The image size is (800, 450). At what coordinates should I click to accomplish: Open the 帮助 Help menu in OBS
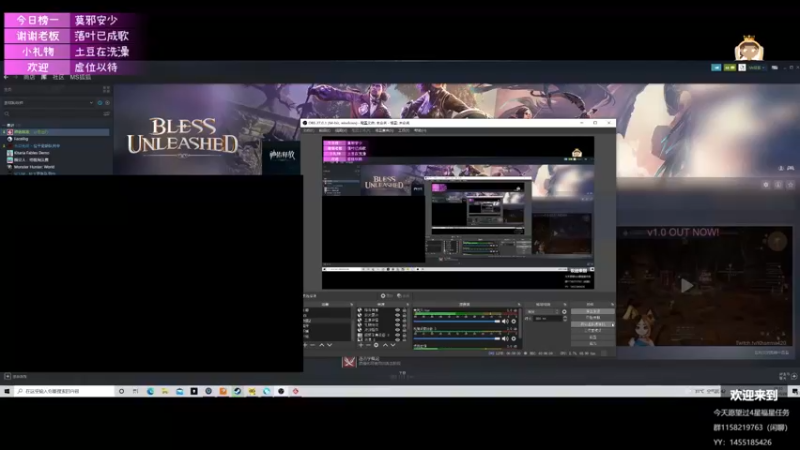pos(420,131)
